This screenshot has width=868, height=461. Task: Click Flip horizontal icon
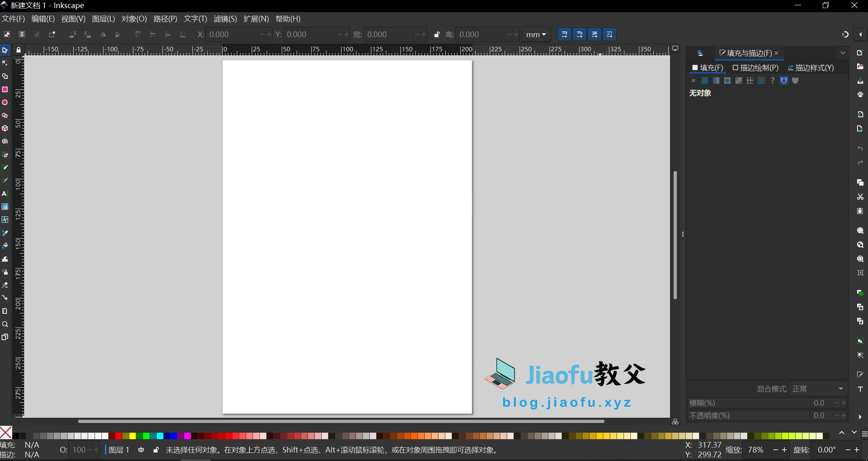click(x=103, y=34)
